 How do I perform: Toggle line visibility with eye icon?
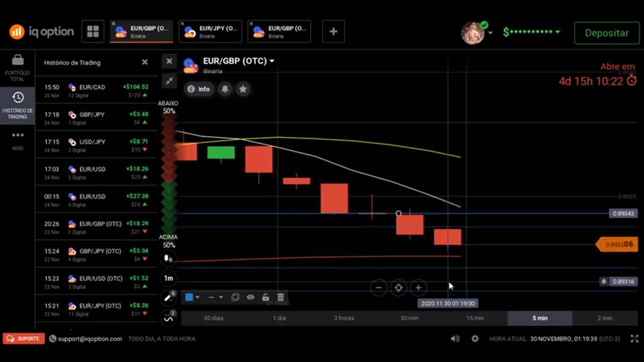click(250, 297)
